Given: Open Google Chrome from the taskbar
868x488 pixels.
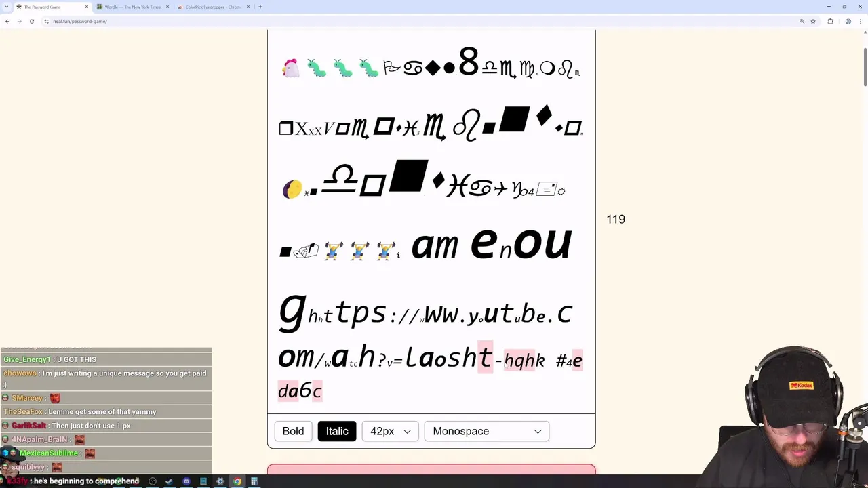Looking at the screenshot, I should [237, 481].
